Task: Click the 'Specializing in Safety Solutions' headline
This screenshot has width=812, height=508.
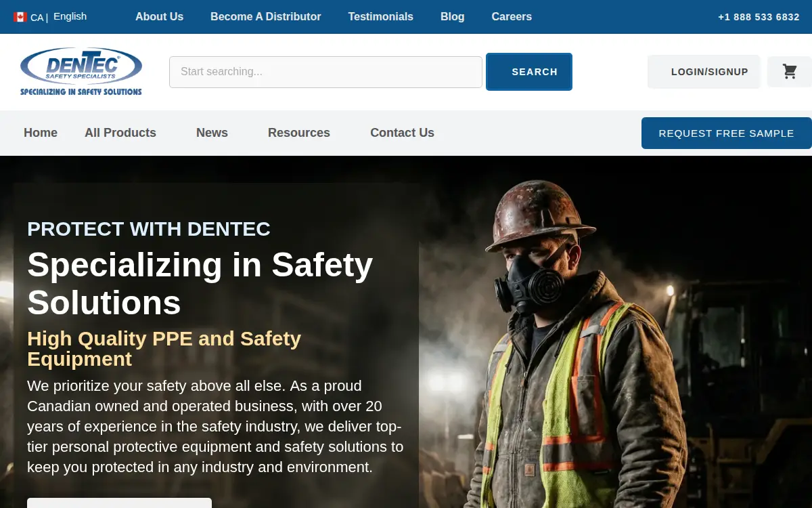Action: [200, 283]
